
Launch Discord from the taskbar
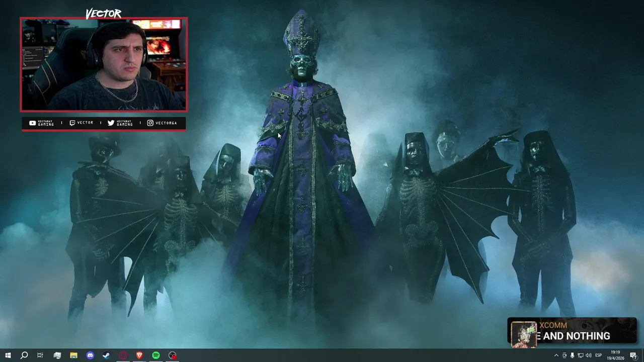(x=90, y=355)
